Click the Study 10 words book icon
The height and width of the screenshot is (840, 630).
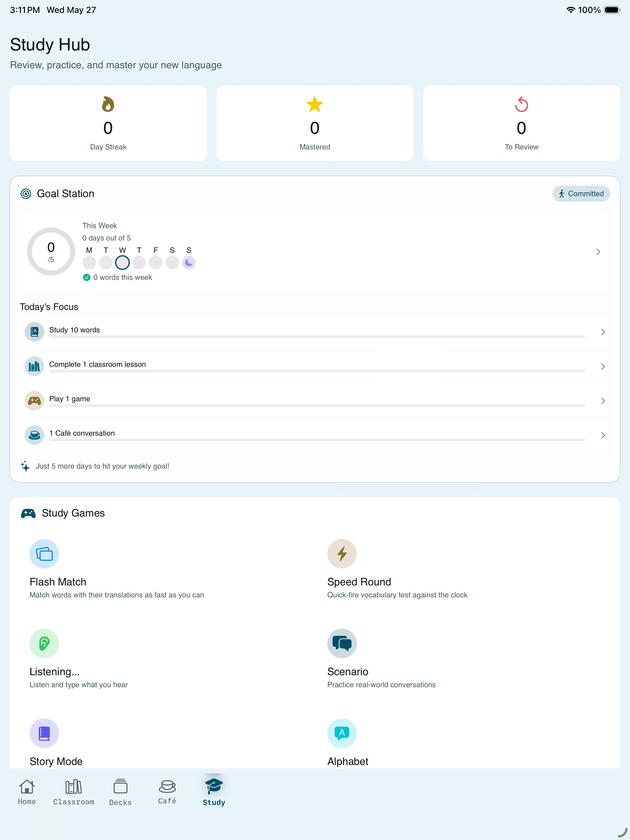point(34,331)
